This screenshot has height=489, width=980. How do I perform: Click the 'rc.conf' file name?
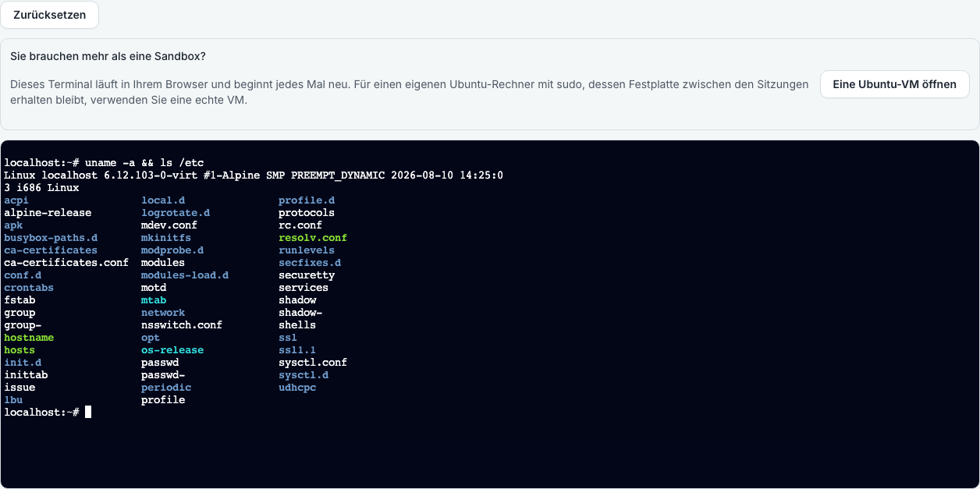300,225
